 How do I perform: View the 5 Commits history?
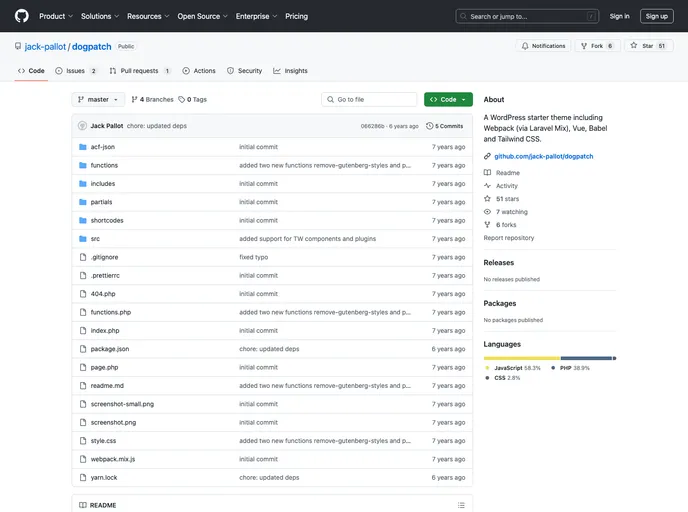point(445,126)
